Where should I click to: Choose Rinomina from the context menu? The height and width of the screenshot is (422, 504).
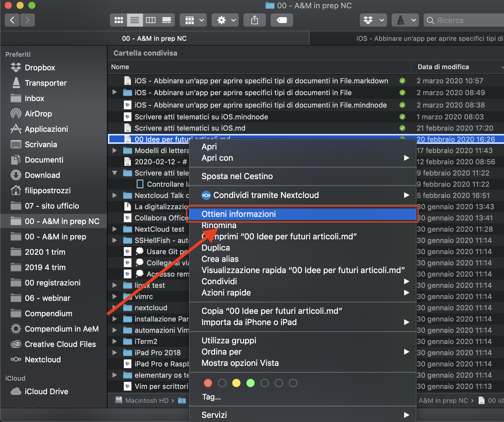click(x=303, y=225)
